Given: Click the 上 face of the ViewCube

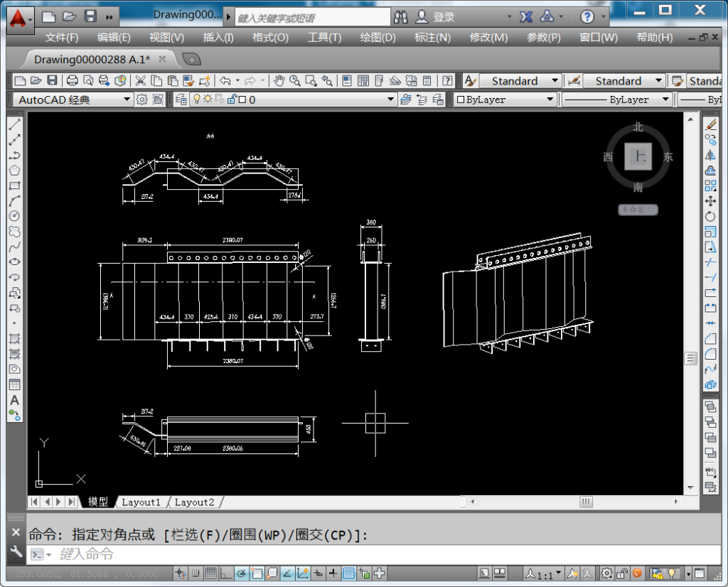Looking at the screenshot, I should pyautogui.click(x=638, y=156).
